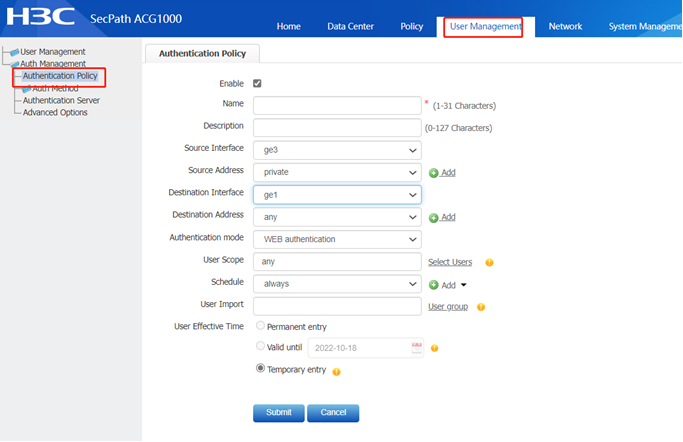This screenshot has height=442, width=683.
Task: Click the Submit button
Action: pos(279,413)
